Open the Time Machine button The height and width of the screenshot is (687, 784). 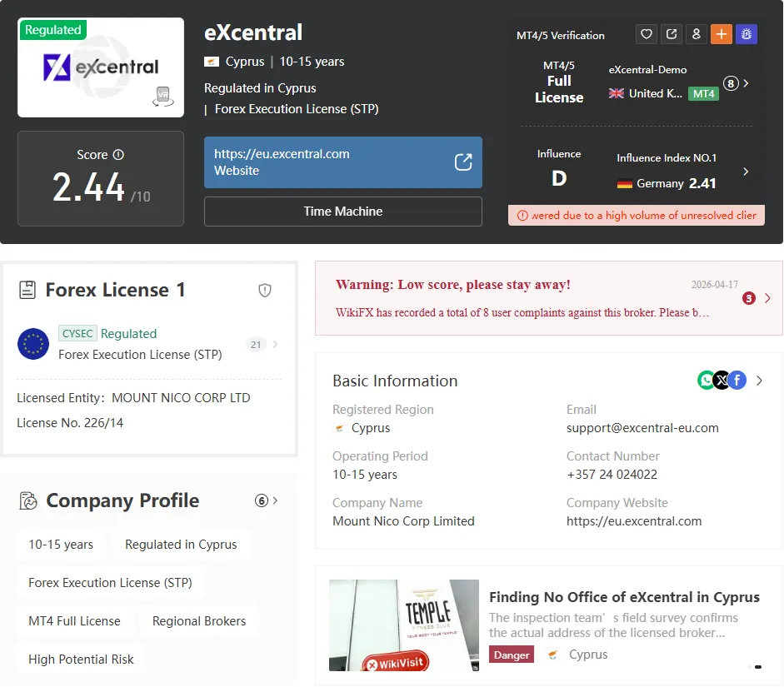343,212
